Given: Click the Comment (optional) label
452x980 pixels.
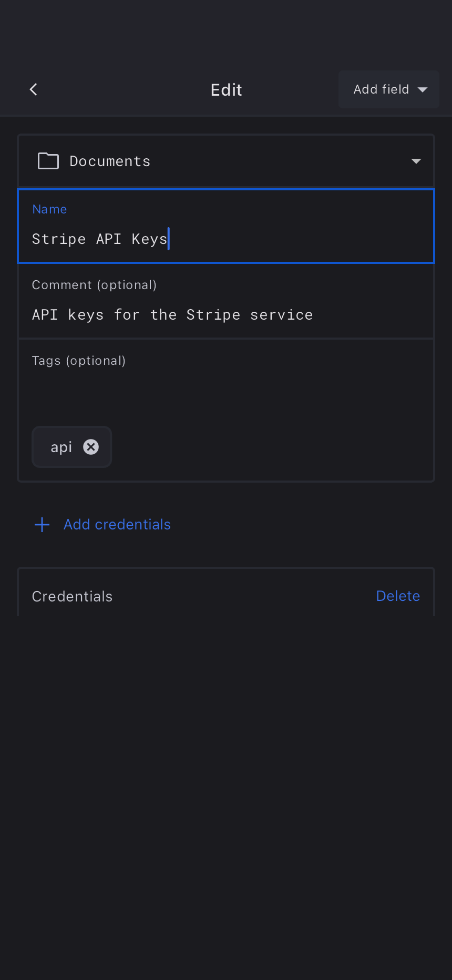Looking at the screenshot, I should pyautogui.click(x=94, y=285).
